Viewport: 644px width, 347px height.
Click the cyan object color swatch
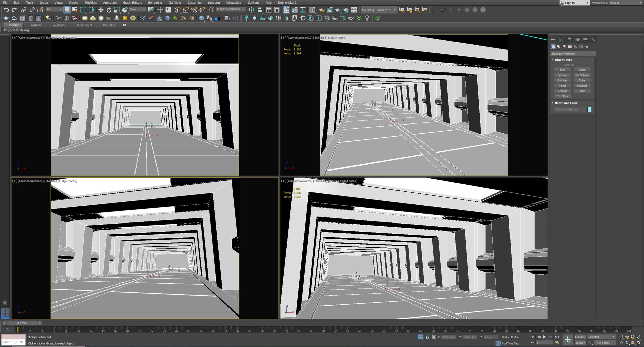click(589, 110)
